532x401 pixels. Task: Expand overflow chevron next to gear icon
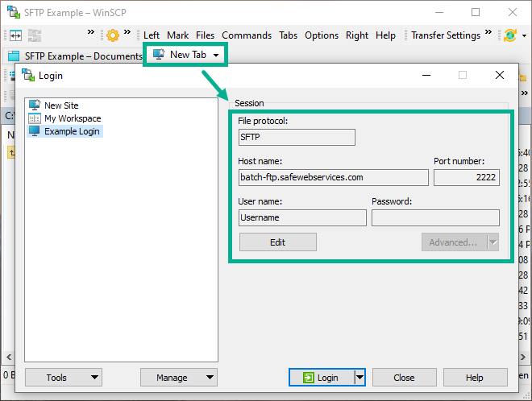(127, 32)
